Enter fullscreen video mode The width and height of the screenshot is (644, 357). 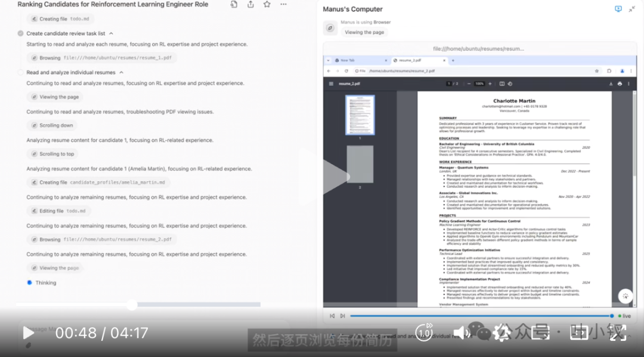618,333
